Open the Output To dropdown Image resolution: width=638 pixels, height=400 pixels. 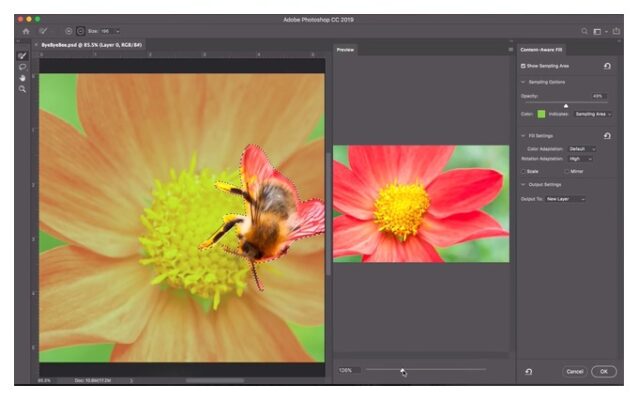565,199
